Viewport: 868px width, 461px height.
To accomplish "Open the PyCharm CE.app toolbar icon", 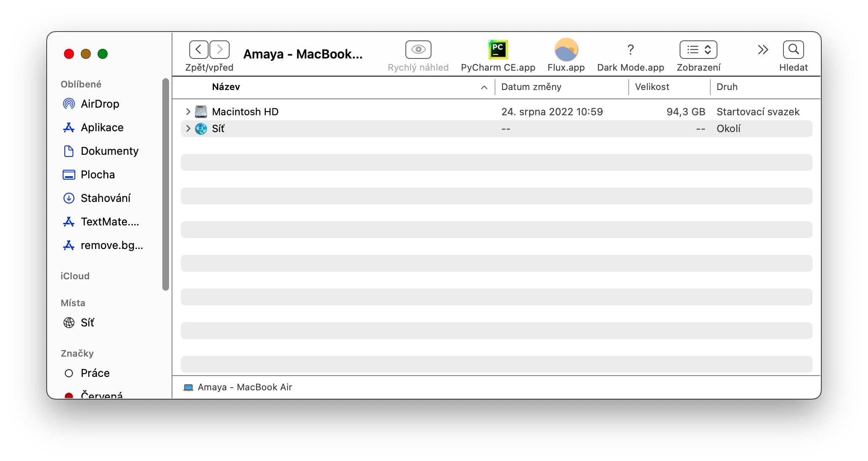I will pos(498,50).
